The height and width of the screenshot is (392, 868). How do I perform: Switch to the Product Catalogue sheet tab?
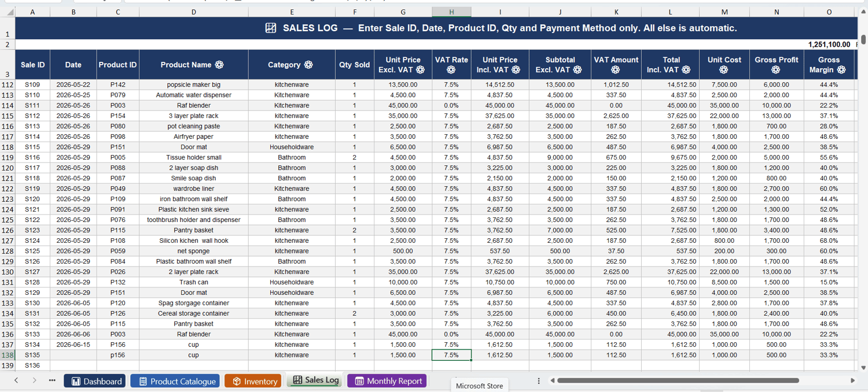(x=175, y=381)
